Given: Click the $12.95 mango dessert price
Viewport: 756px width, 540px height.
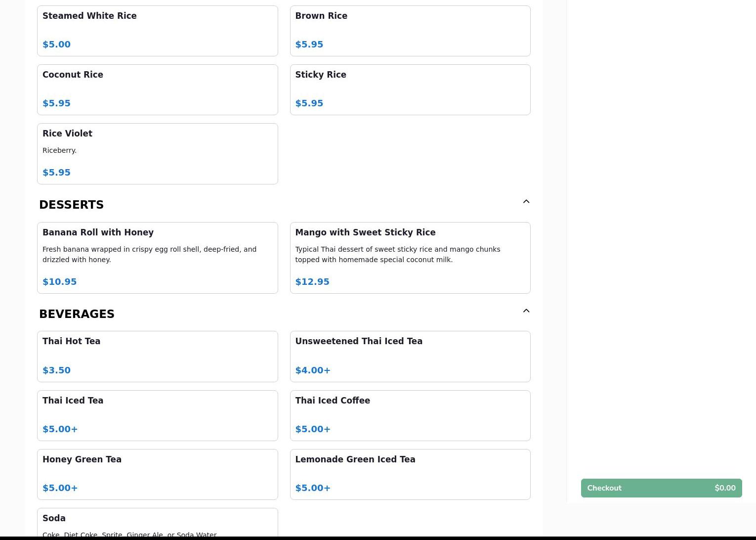Looking at the screenshot, I should coord(312,281).
